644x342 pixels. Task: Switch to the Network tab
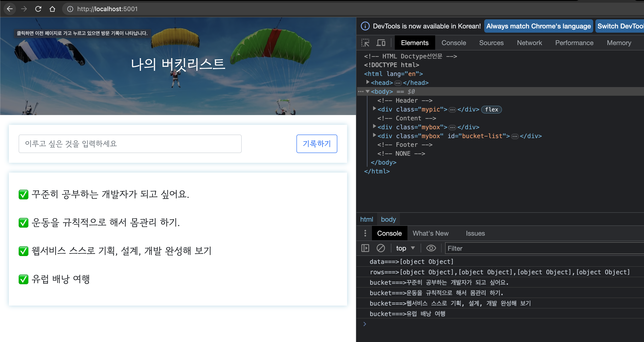point(529,43)
